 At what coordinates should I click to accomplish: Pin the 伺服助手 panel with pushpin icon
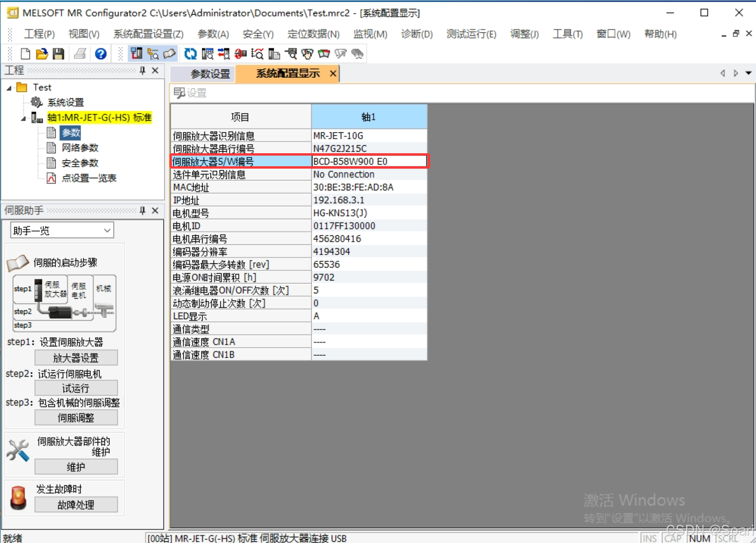tap(143, 210)
